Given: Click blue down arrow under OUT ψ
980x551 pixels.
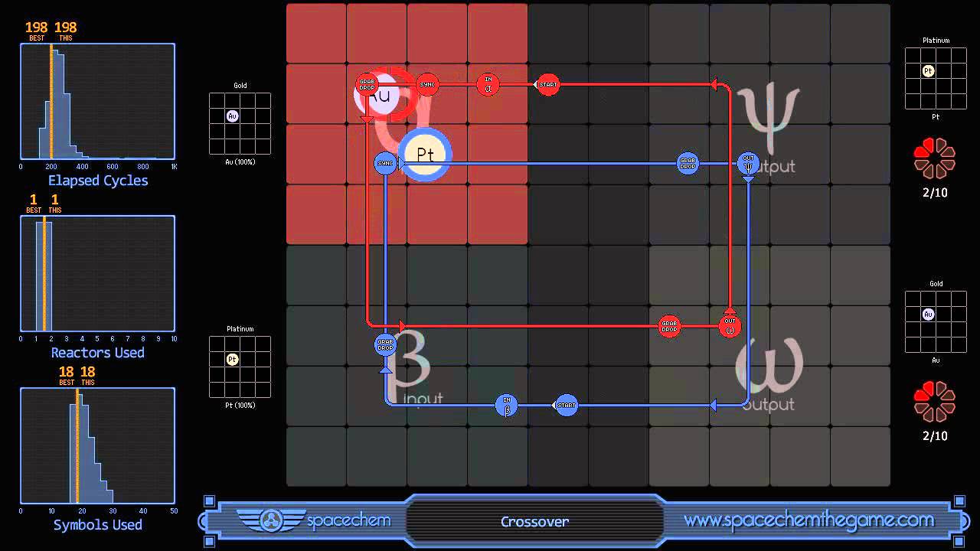Looking at the screenshot, I should [x=748, y=179].
